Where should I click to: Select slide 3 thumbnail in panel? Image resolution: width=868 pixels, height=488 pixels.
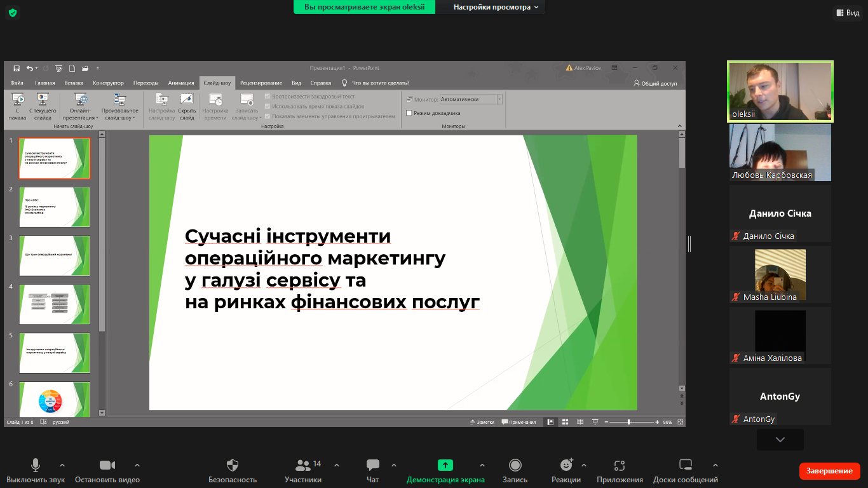pyautogui.click(x=55, y=255)
